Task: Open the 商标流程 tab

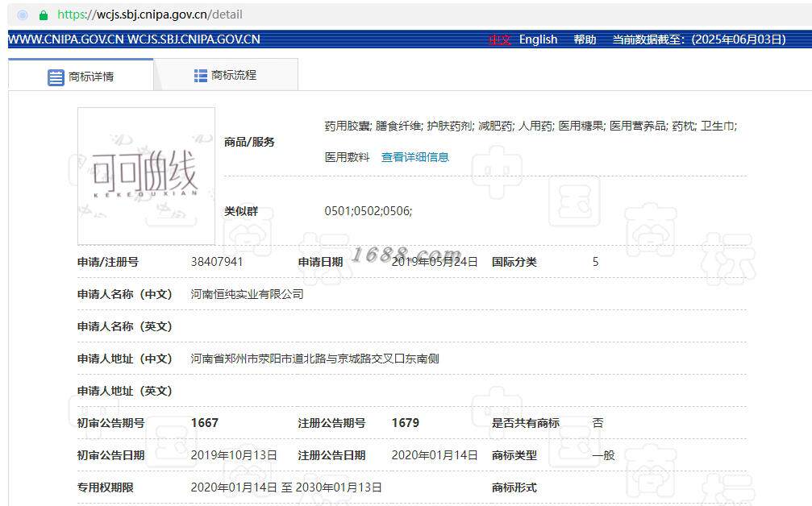Action: [x=226, y=75]
